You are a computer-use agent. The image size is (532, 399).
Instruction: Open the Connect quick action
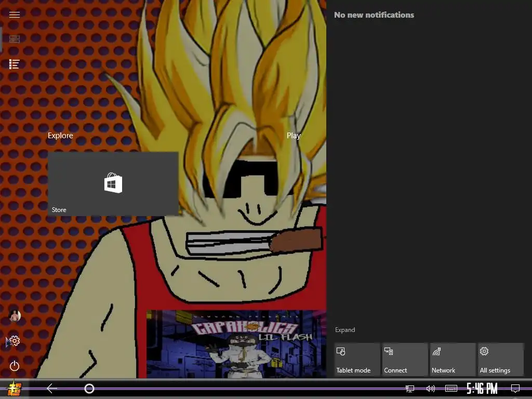tap(405, 360)
